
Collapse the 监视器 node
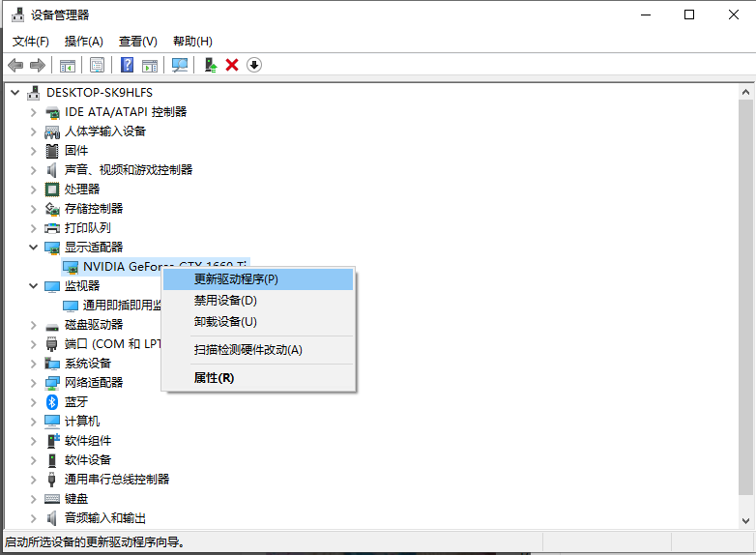point(33,285)
